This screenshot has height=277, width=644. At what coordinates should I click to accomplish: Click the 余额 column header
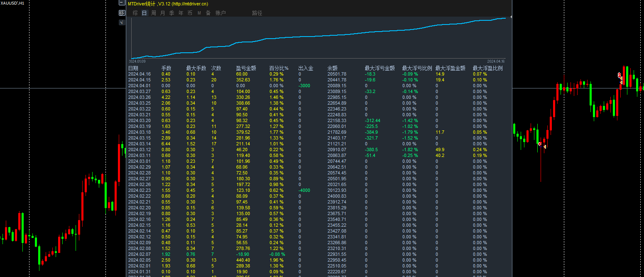333,68
